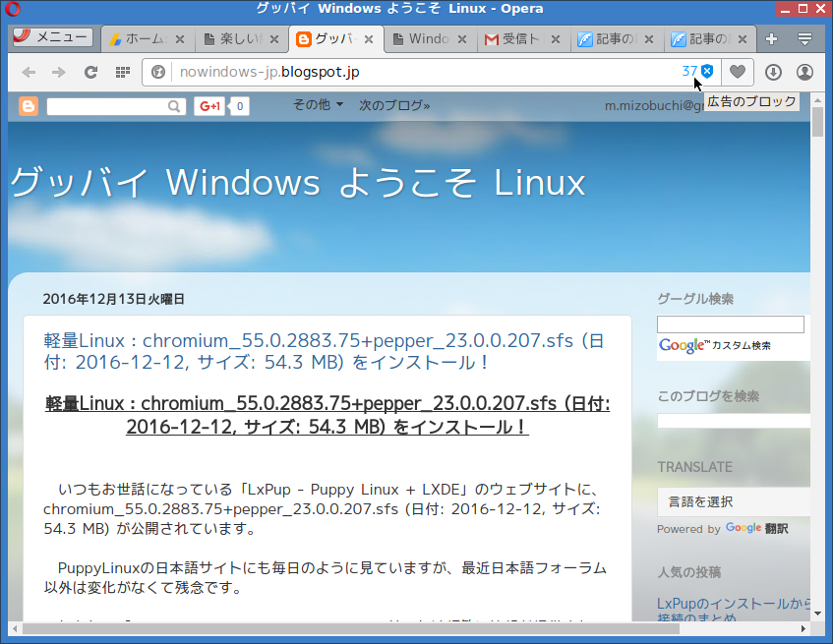Focus the Blogger navbar search field
Viewport: 833px width, 644px height.
click(107, 107)
